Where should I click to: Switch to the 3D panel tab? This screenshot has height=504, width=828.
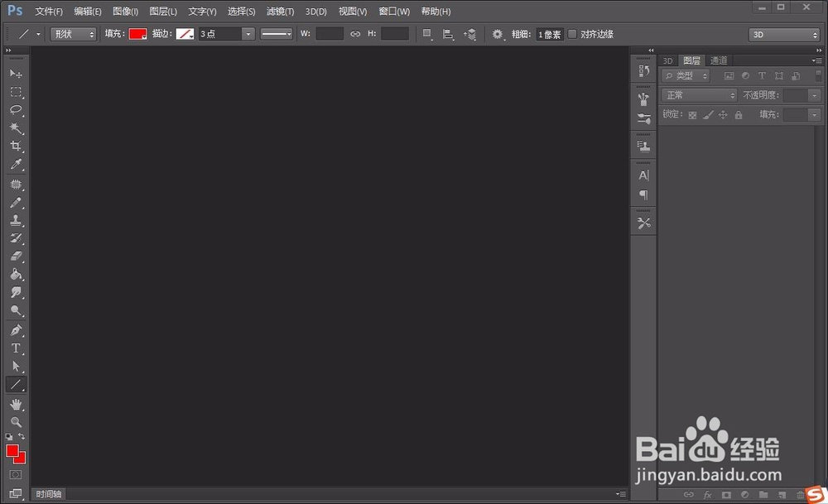667,60
